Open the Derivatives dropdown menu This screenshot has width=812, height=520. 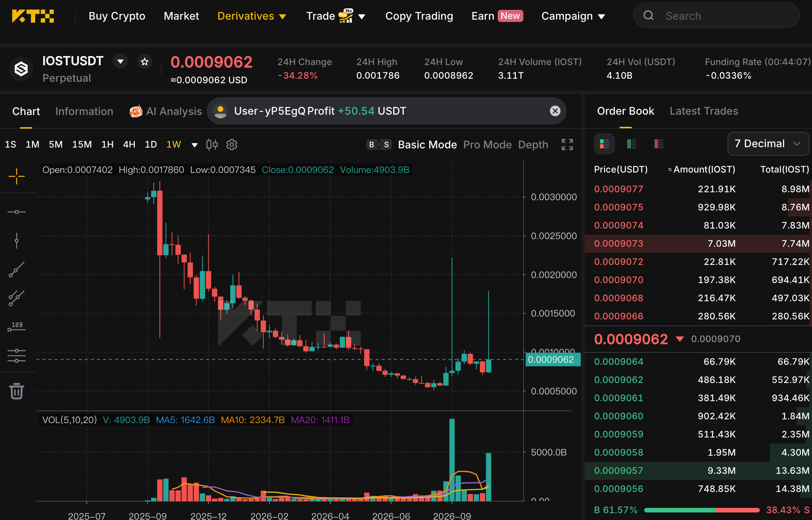point(251,16)
